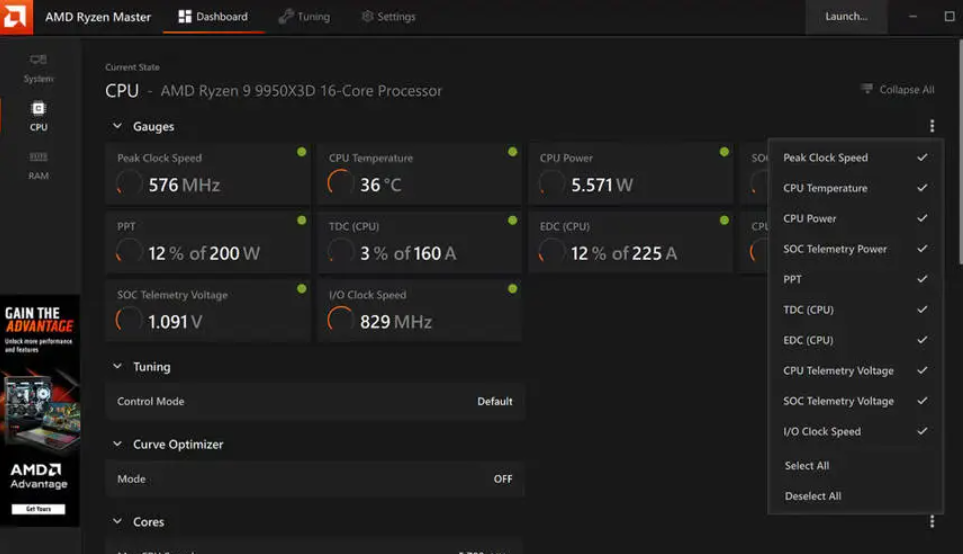Open the RAM sidebar section
This screenshot has width=963, height=554.
pos(38,164)
